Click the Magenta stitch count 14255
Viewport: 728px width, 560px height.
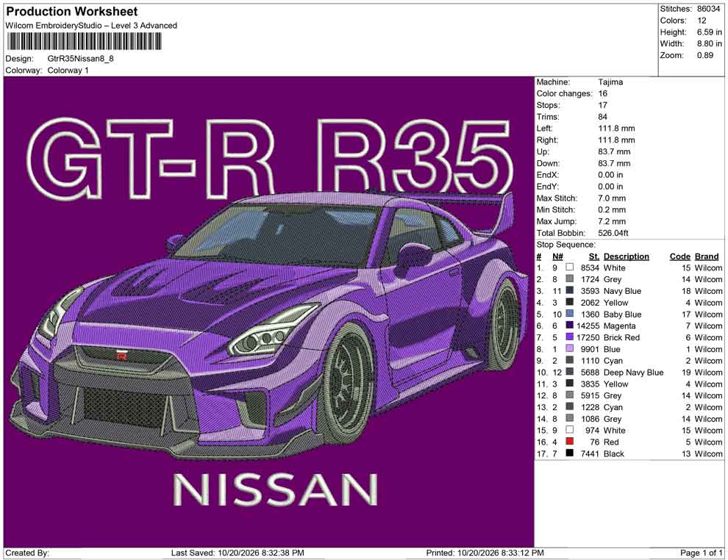click(588, 326)
